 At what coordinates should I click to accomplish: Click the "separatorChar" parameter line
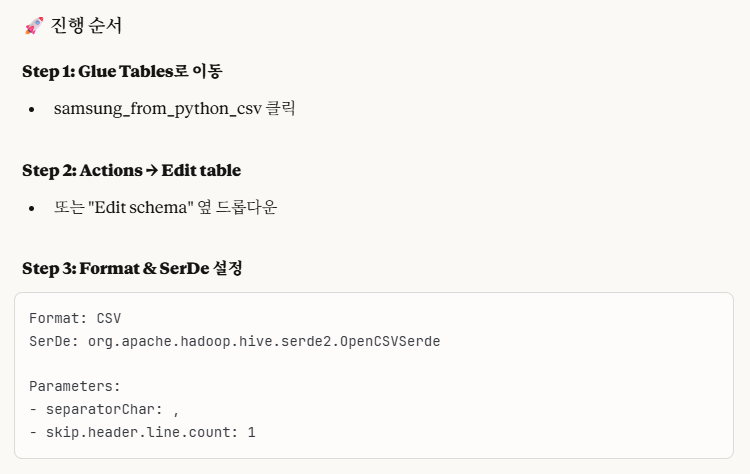pyautogui.click(x=103, y=409)
